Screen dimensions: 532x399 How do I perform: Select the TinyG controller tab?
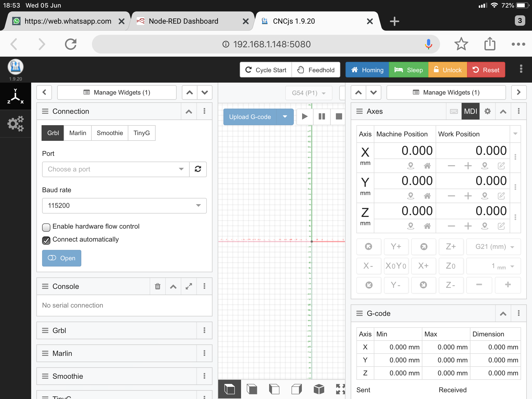coord(142,133)
